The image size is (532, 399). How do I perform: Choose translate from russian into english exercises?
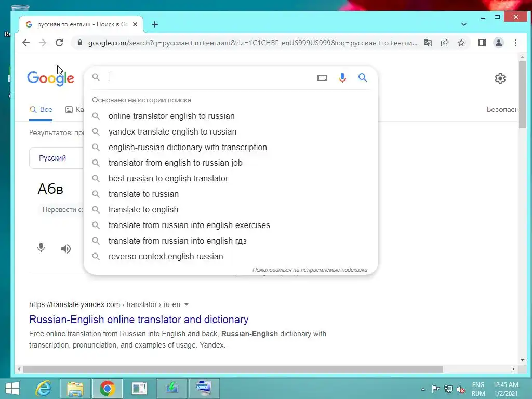point(231,225)
